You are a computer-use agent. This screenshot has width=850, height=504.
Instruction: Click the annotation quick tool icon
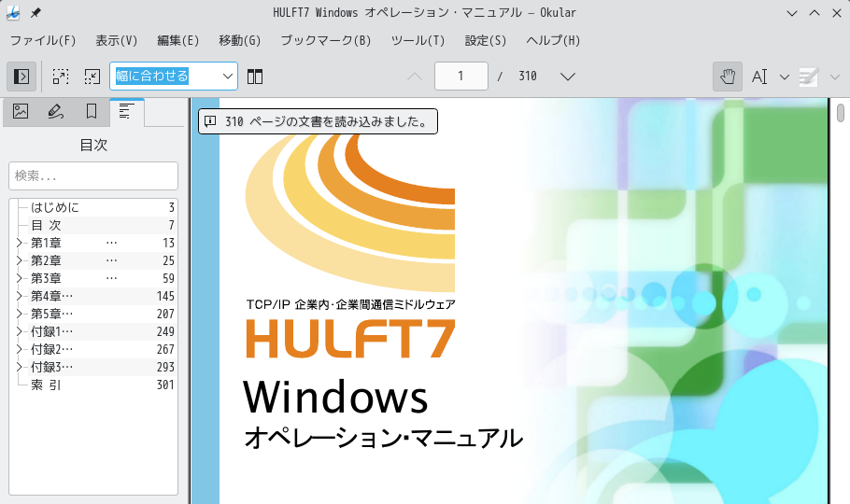tap(809, 77)
